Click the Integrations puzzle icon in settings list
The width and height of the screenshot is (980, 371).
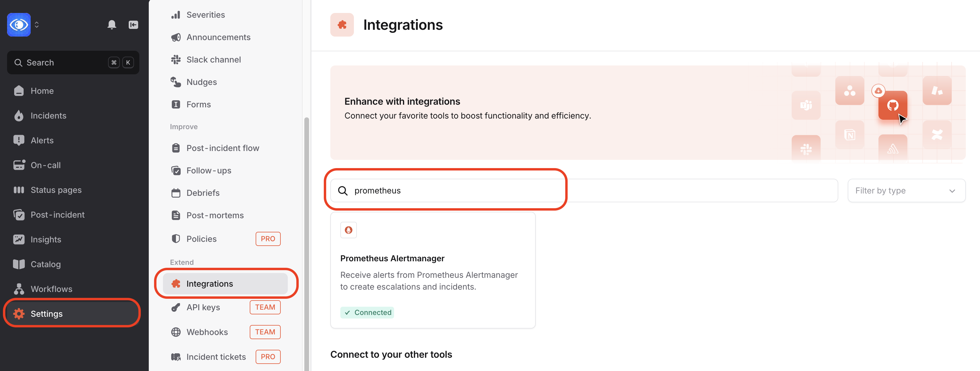176,284
